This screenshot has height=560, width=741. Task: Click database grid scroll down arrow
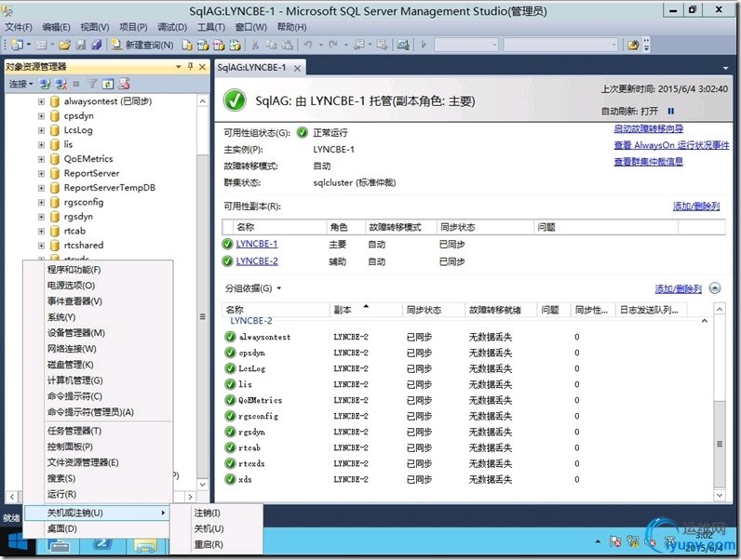tap(720, 495)
